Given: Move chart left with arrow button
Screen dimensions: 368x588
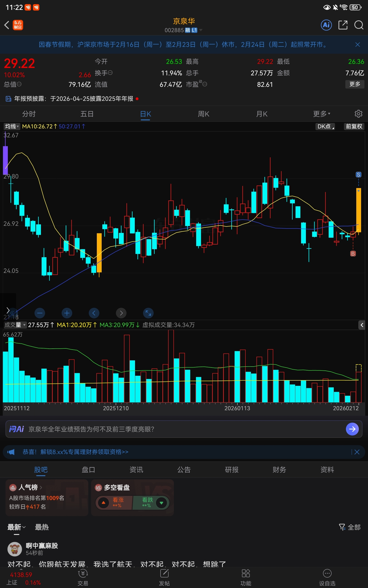Looking at the screenshot, I should pyautogui.click(x=94, y=313).
